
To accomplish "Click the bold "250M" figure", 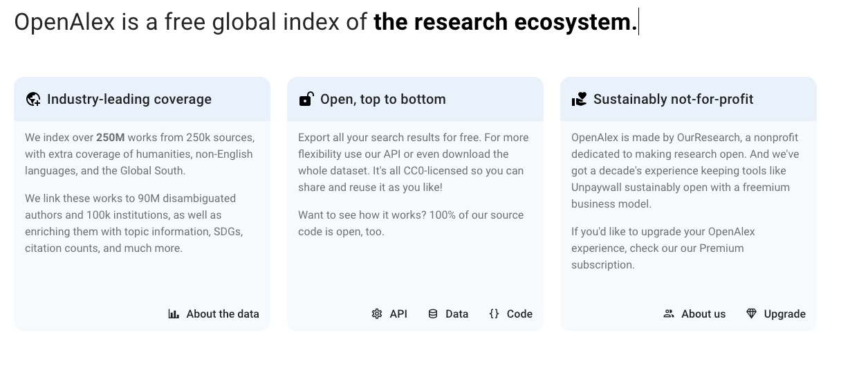I will coord(111,137).
